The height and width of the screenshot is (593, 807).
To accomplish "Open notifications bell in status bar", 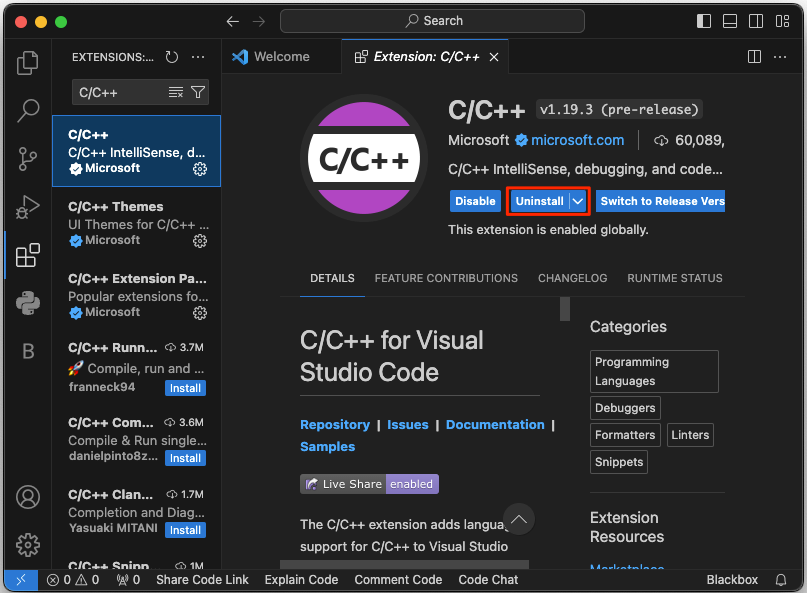I will point(781,580).
